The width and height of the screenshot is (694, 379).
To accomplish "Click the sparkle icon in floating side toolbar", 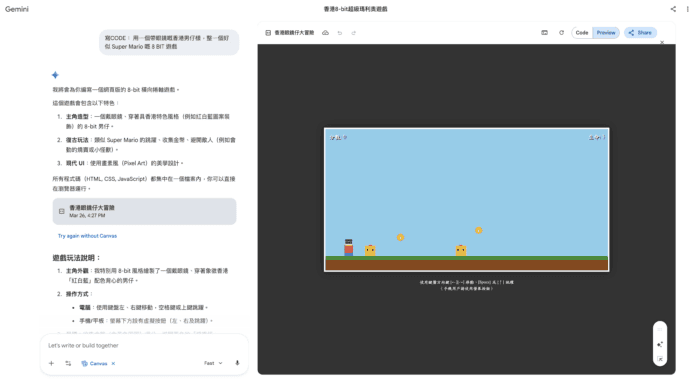I will 660,344.
